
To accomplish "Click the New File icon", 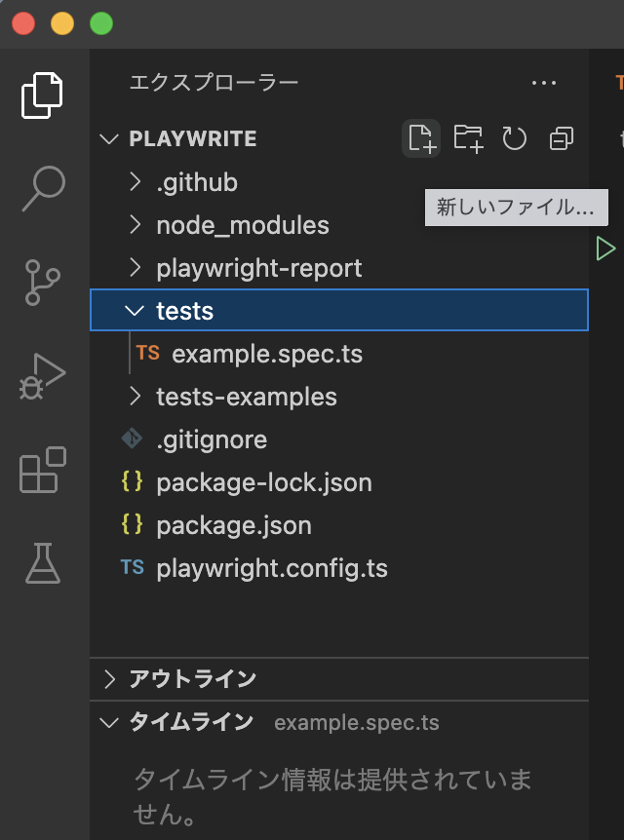I will pos(421,138).
